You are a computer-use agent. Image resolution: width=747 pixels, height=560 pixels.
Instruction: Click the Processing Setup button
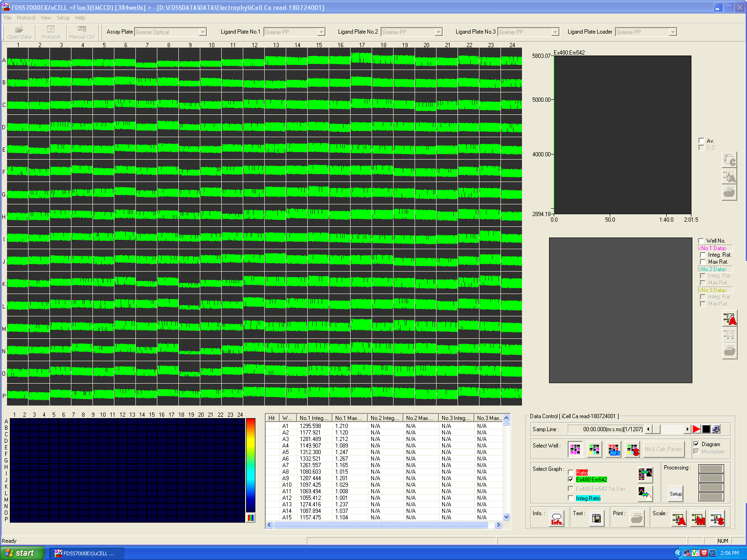(x=676, y=494)
